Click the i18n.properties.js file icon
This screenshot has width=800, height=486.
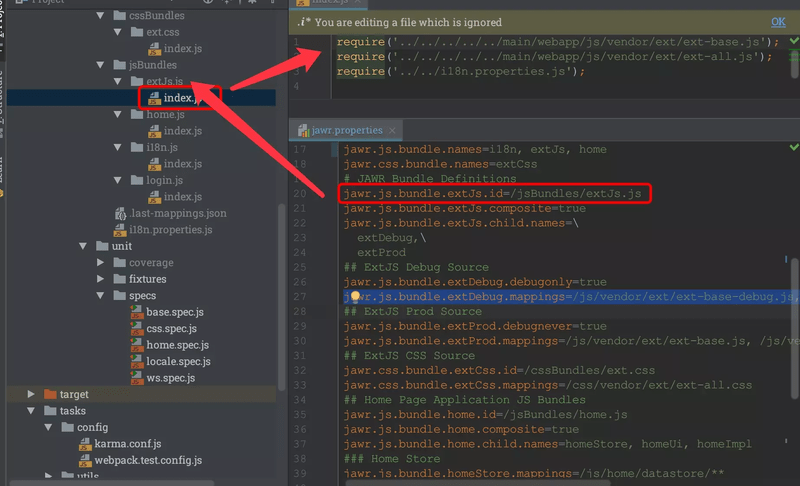[120, 230]
